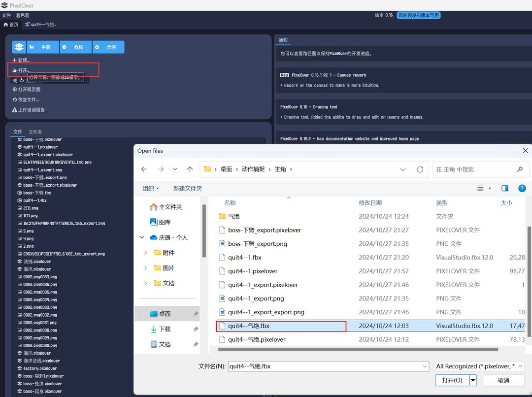Open the recent locations chevron dropdown
Viewport: 532px width, 397px height.
coord(175,169)
